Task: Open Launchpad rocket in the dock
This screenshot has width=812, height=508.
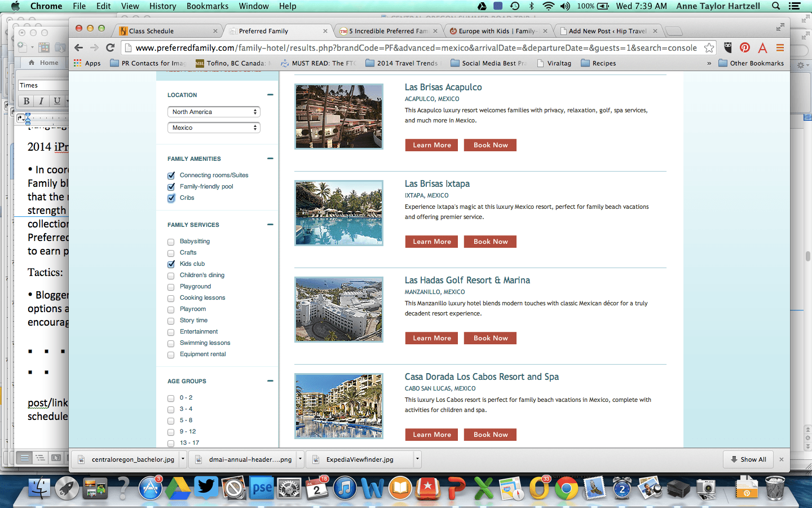Action: (x=67, y=488)
